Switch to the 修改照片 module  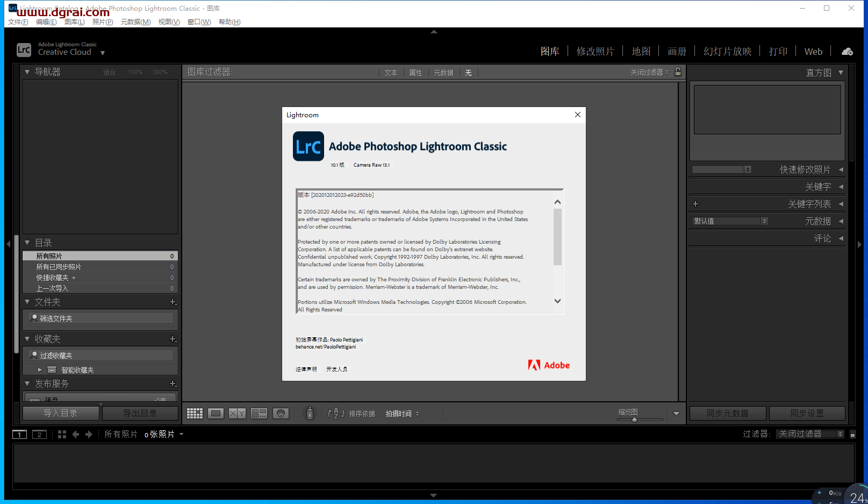(596, 51)
